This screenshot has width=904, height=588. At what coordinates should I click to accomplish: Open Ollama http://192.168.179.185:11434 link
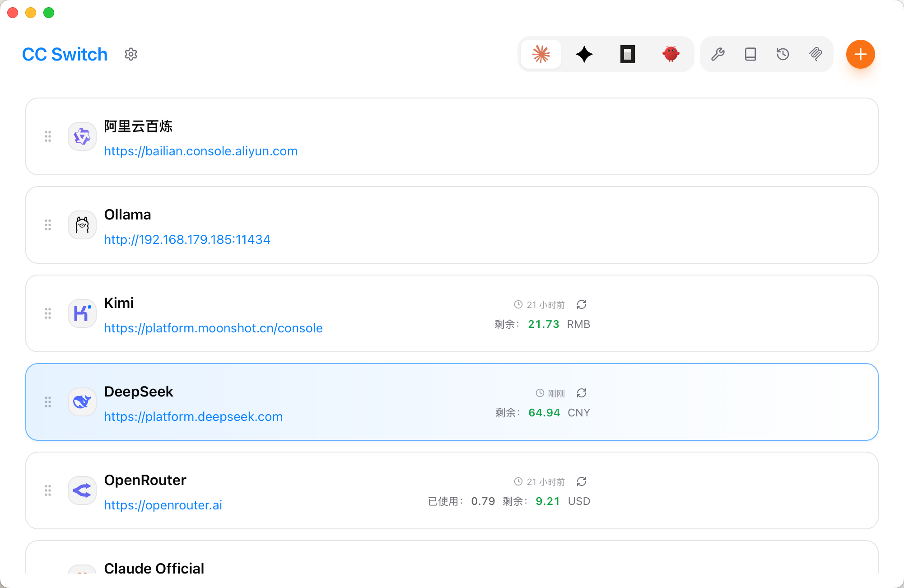point(187,239)
